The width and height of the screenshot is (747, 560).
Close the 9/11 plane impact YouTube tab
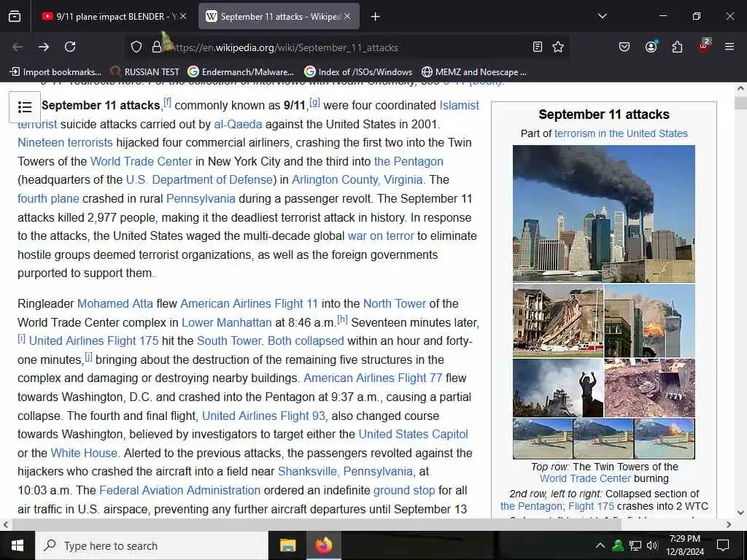tap(183, 17)
